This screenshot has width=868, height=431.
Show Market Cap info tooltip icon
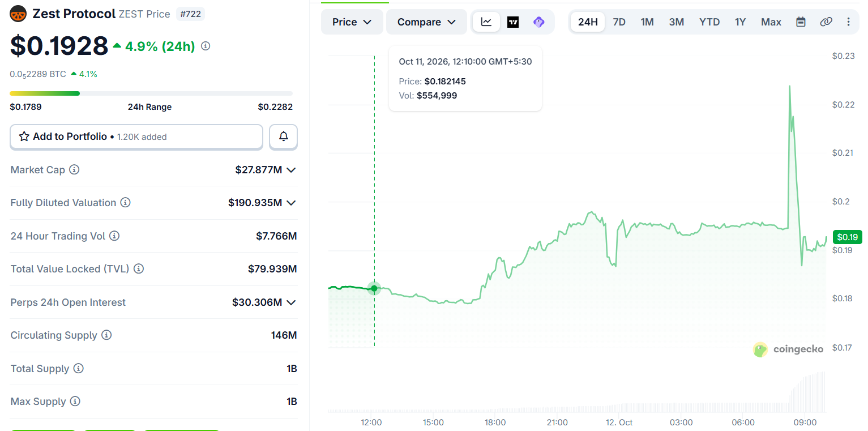74,169
